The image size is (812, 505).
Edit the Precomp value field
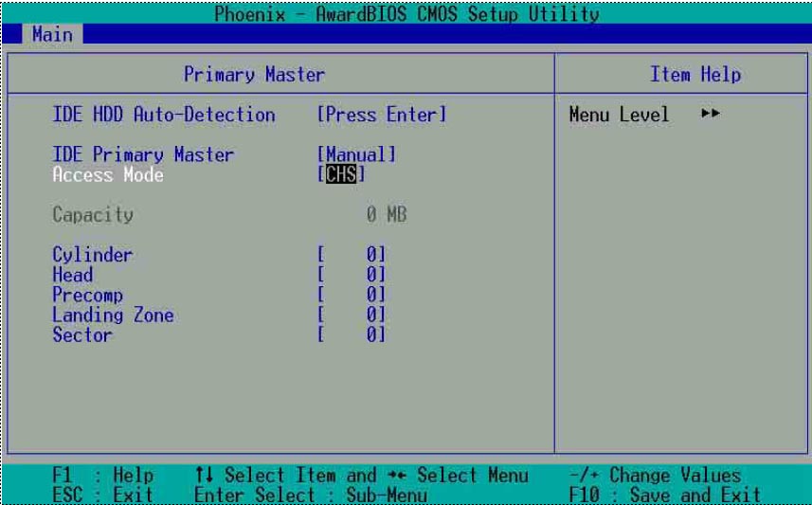(352, 295)
